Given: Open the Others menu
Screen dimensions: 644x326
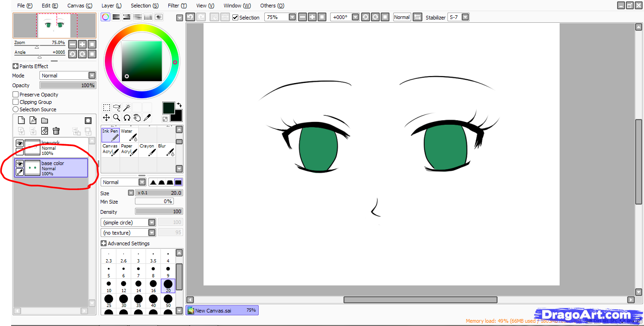Looking at the screenshot, I should pyautogui.click(x=272, y=6).
